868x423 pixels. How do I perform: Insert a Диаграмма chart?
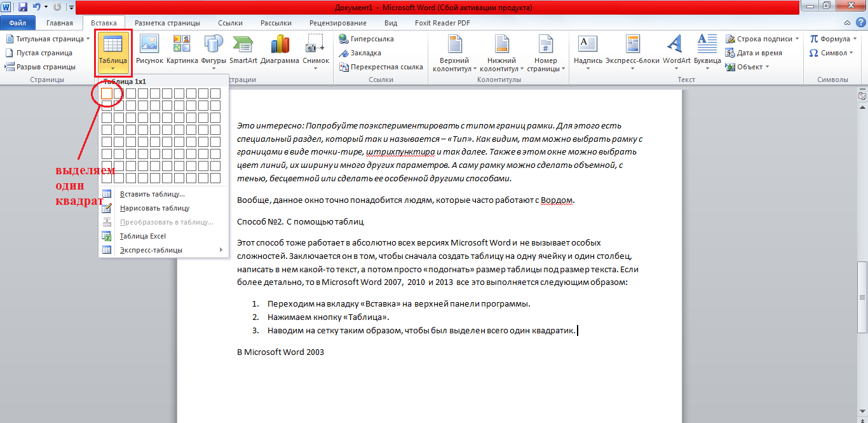[280, 50]
